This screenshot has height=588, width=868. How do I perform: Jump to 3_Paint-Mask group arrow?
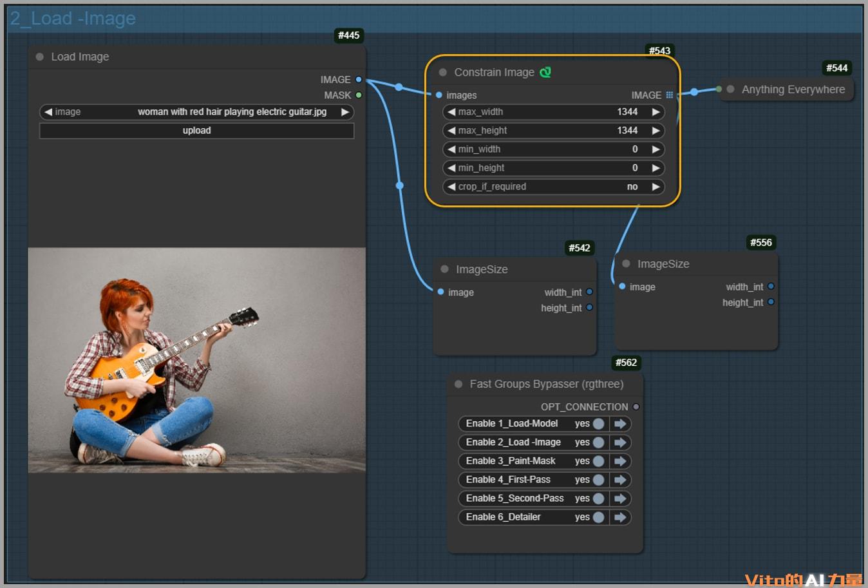620,461
